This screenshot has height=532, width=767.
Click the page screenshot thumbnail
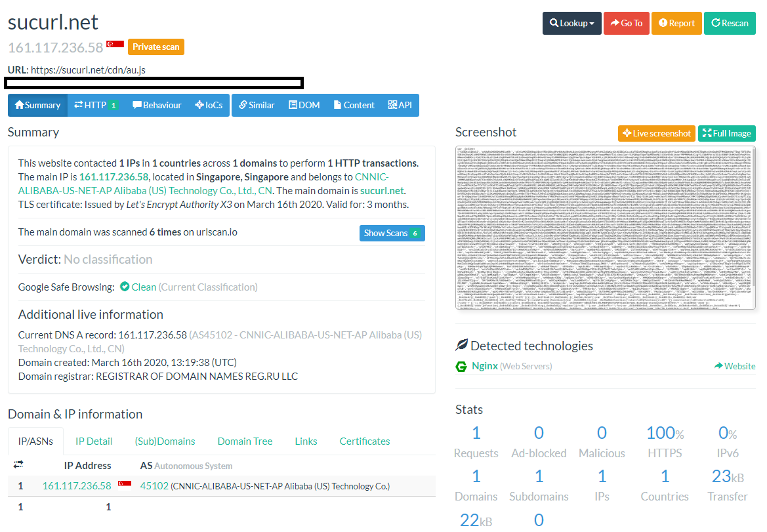click(x=606, y=228)
